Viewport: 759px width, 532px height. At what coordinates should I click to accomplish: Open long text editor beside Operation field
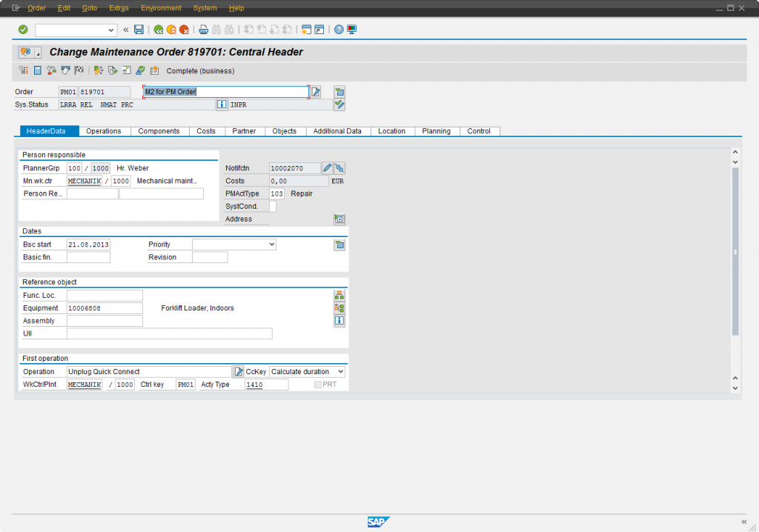tap(239, 372)
